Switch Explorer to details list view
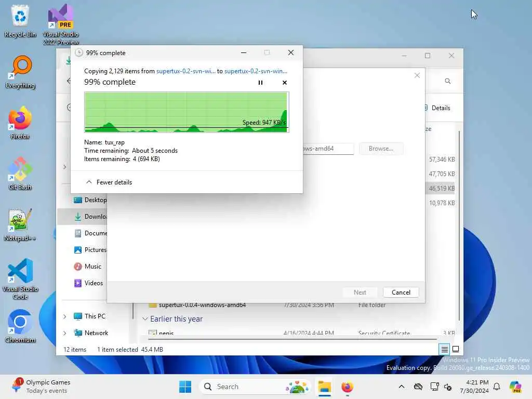Image resolution: width=532 pixels, height=399 pixels. click(444, 349)
